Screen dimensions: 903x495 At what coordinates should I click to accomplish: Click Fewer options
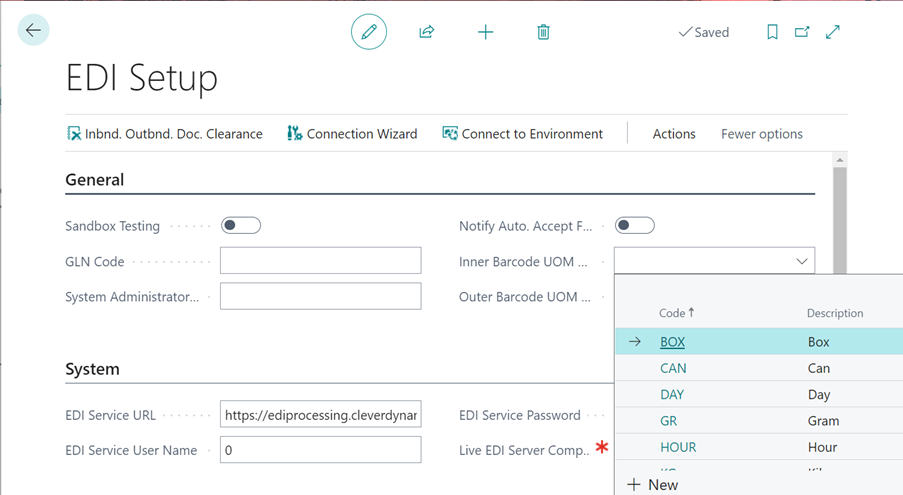(761, 134)
